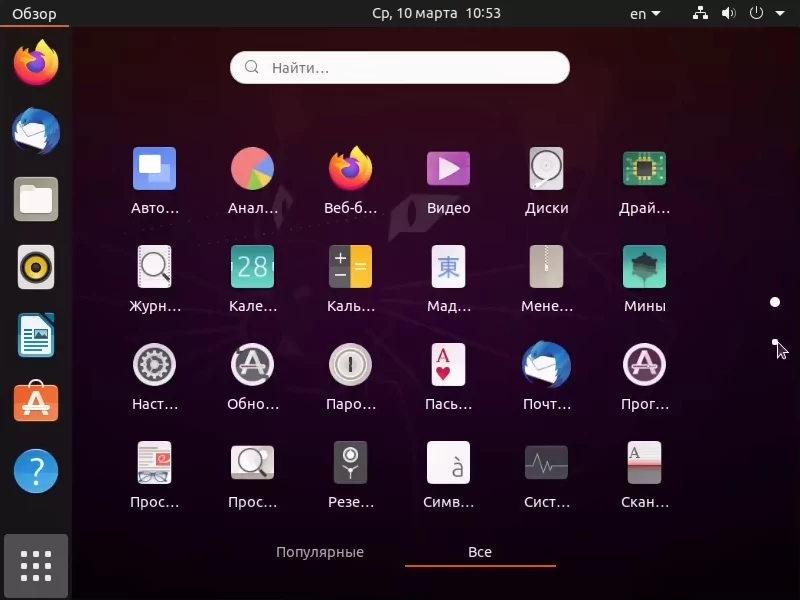Viewport: 800px width, 600px height.
Task: Launch the Пась… solitaire game
Action: 448,365
